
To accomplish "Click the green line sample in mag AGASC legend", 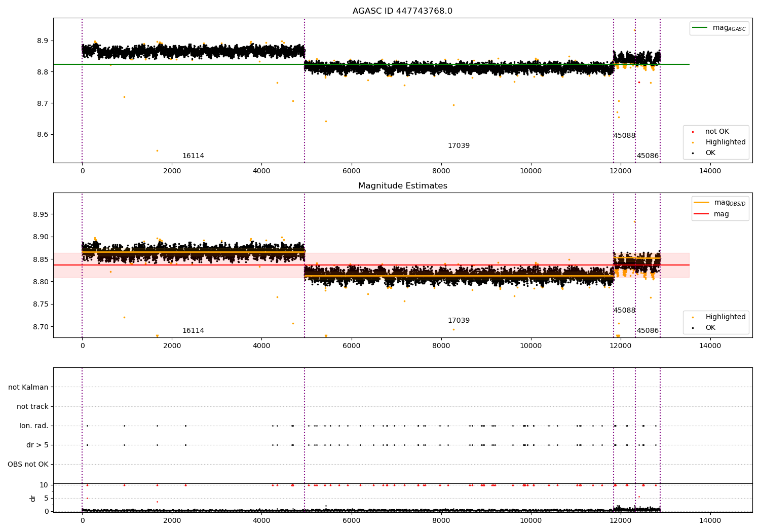I will (700, 28).
